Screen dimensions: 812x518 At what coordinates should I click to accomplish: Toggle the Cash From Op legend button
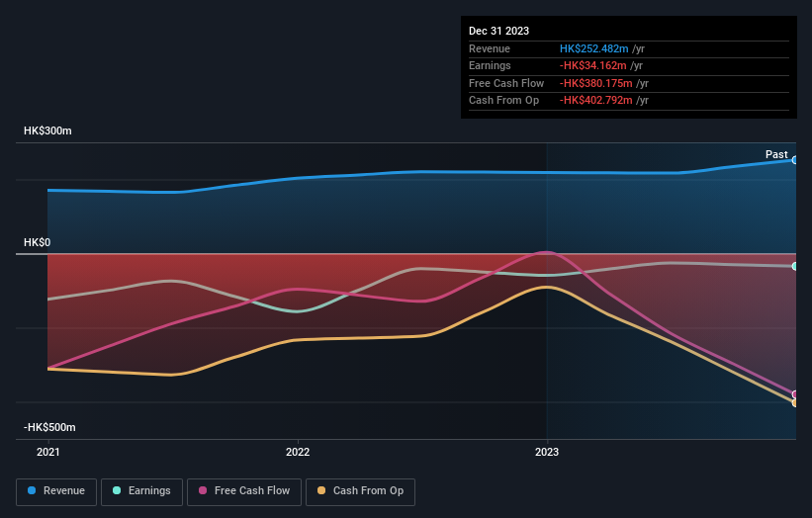point(360,491)
